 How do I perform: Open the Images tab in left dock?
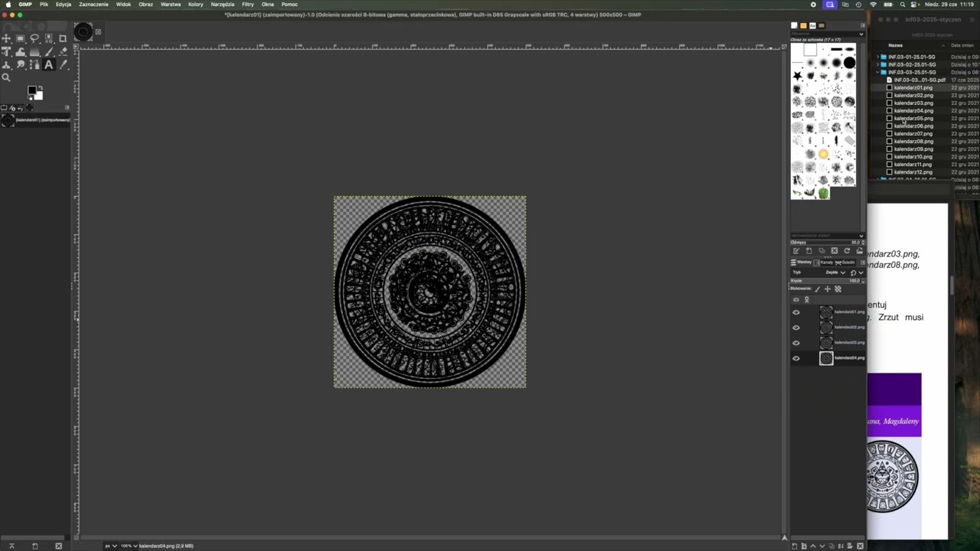click(29, 108)
